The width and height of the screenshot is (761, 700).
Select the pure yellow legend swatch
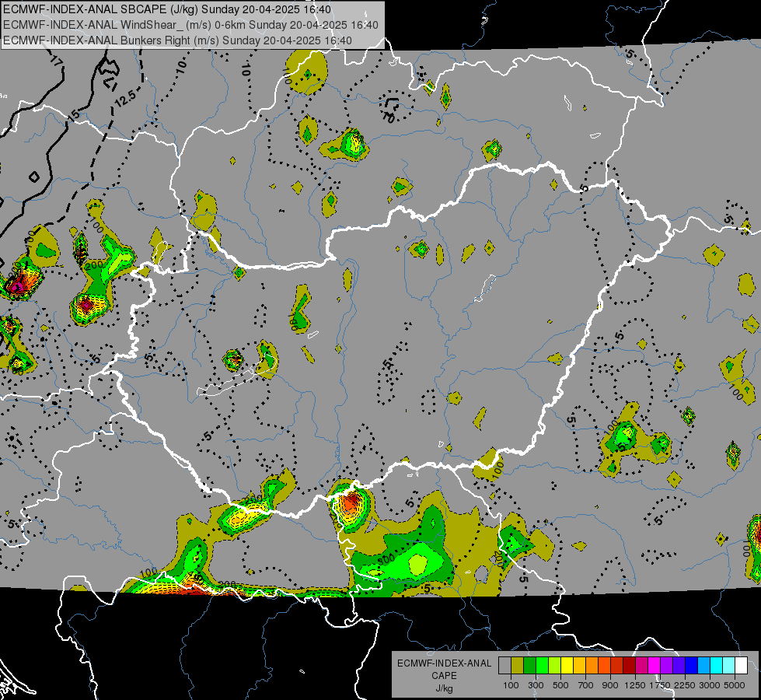[x=567, y=666]
